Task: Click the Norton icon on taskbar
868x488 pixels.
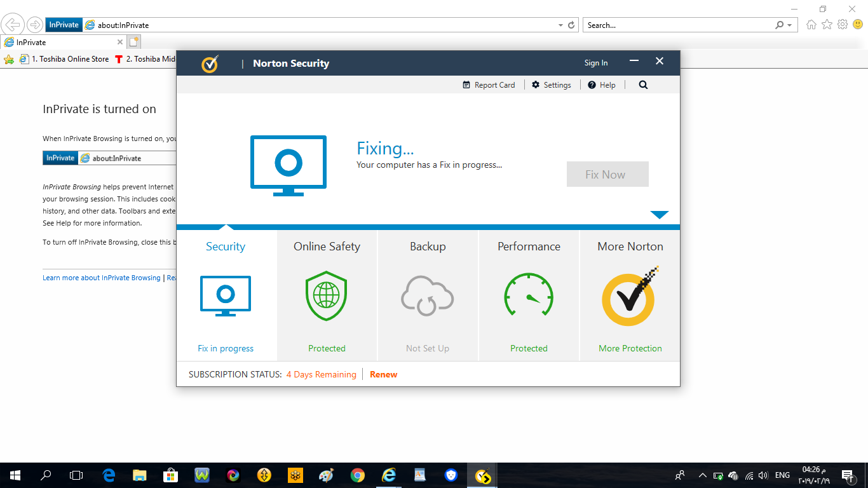Action: click(x=482, y=475)
